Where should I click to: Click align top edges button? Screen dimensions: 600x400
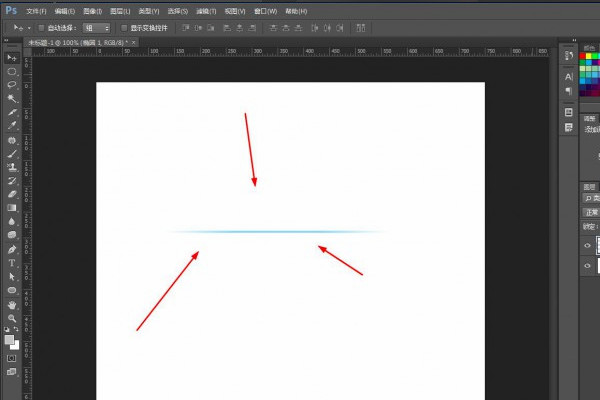tap(186, 28)
